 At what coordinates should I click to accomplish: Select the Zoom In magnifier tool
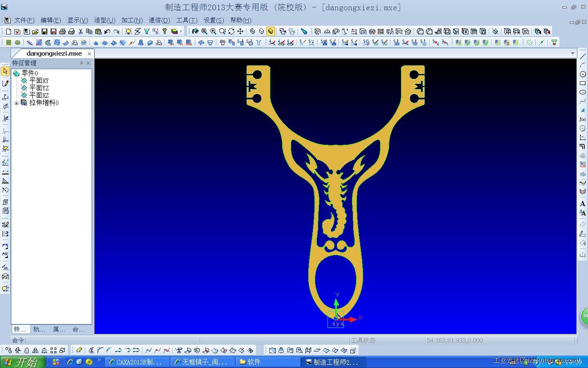click(213, 31)
